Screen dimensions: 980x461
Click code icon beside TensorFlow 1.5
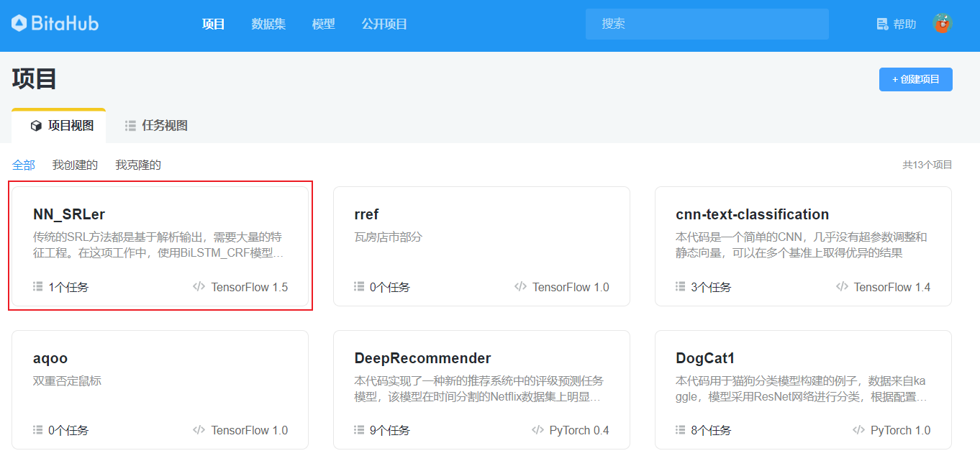tap(199, 286)
